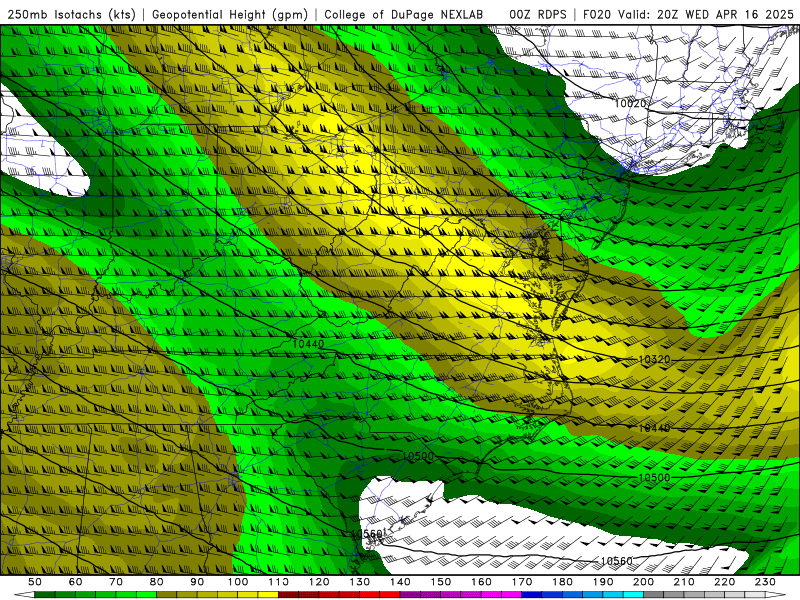Click the 130 label on the color scale
The image size is (800, 600).
click(x=360, y=582)
